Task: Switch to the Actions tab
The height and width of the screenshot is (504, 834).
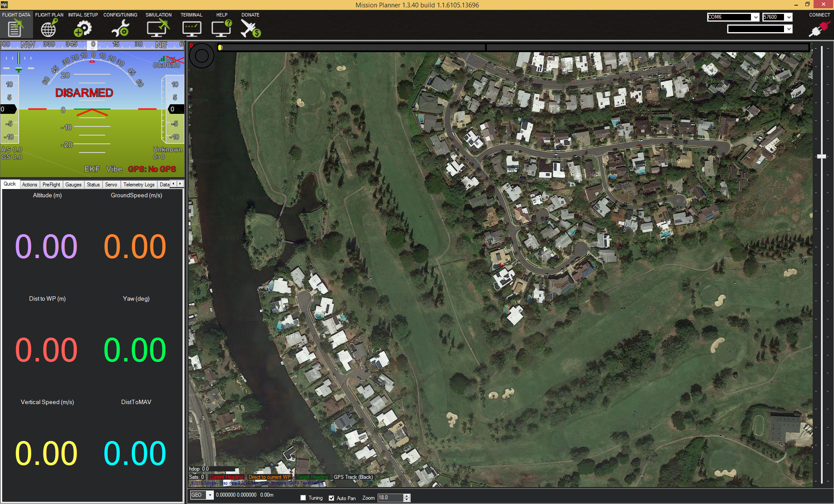Action: point(30,185)
